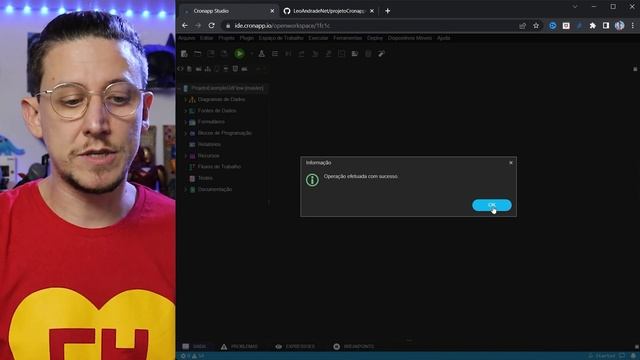Open the Expressões bottom panel tab
This screenshot has height=360, width=640.
295,347
